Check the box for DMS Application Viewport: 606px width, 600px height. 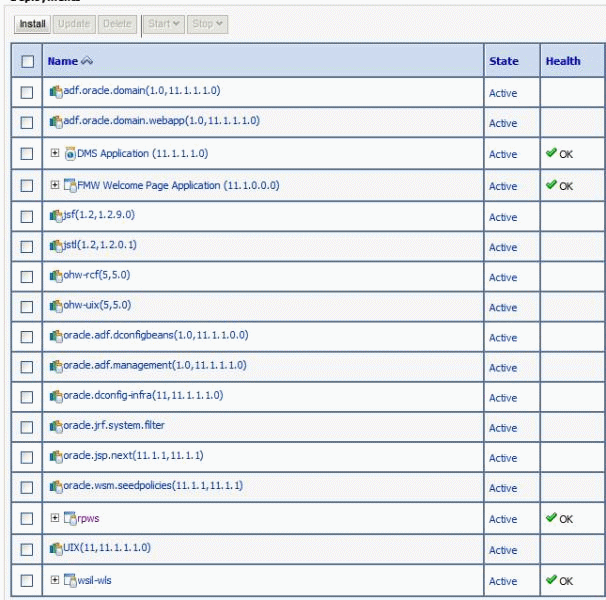coord(27,153)
